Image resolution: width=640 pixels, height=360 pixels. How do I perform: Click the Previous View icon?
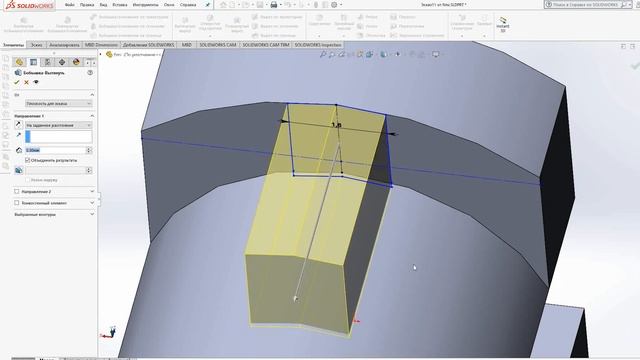341,54
